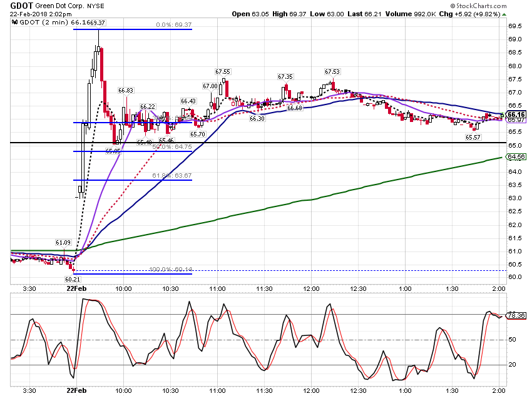Click the 66.83 price label
The height and width of the screenshot is (396, 532).
(126, 90)
